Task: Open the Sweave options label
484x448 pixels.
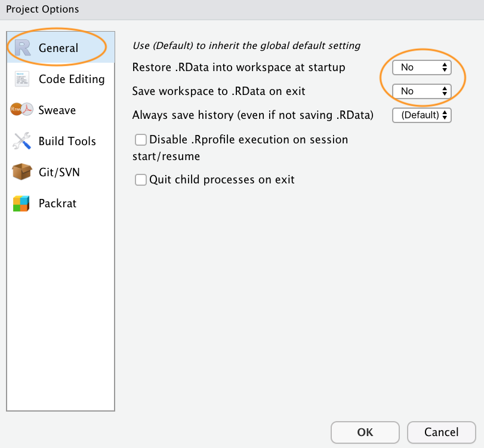Action: point(57,111)
